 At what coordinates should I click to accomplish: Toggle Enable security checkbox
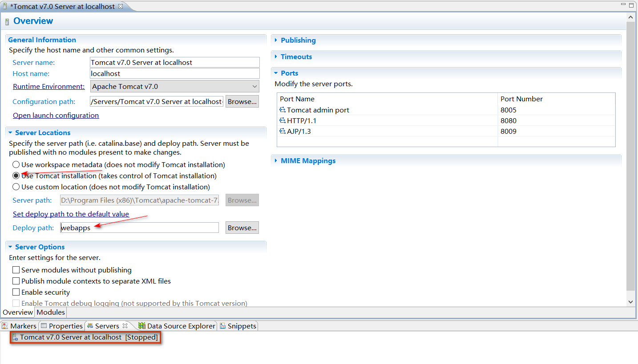[x=16, y=292]
